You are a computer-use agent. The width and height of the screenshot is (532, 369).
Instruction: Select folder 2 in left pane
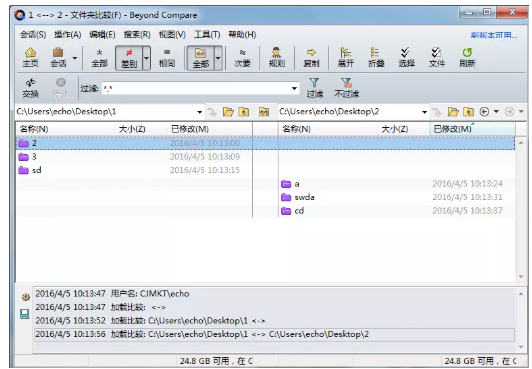[134, 143]
